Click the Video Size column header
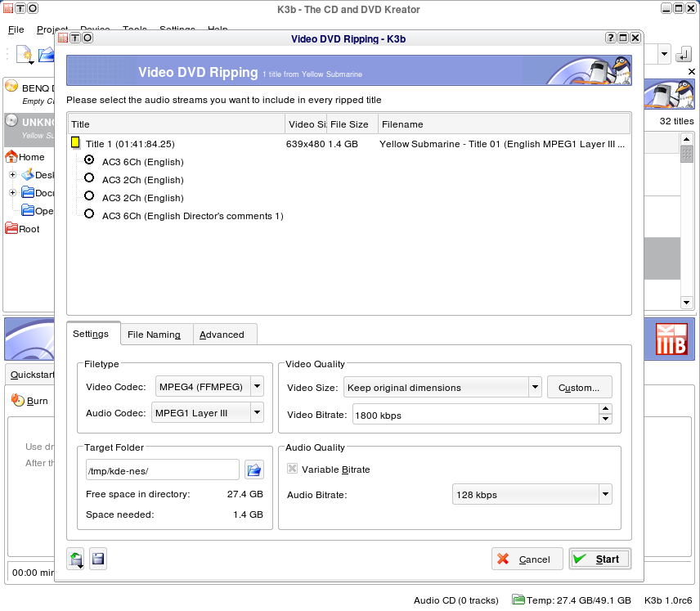The width and height of the screenshot is (700, 611). tap(306, 124)
